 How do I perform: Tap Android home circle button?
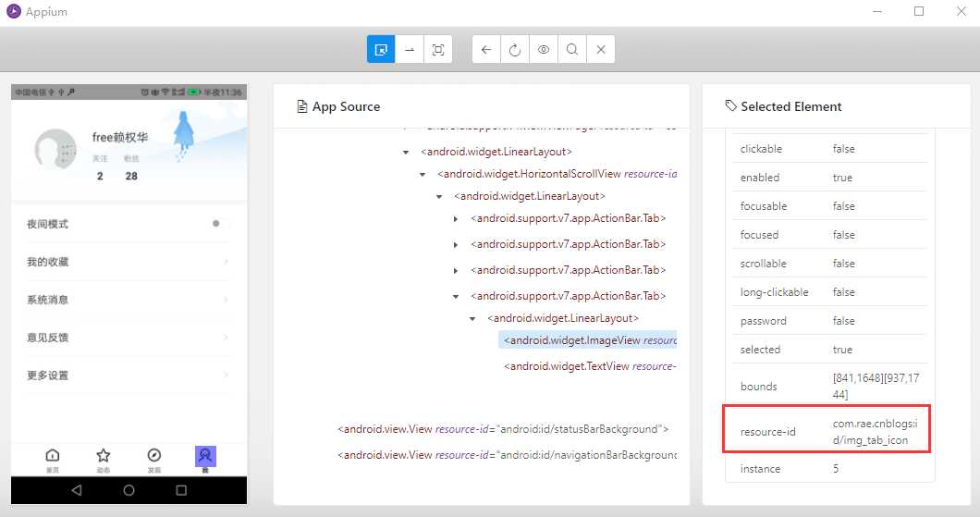click(x=129, y=490)
